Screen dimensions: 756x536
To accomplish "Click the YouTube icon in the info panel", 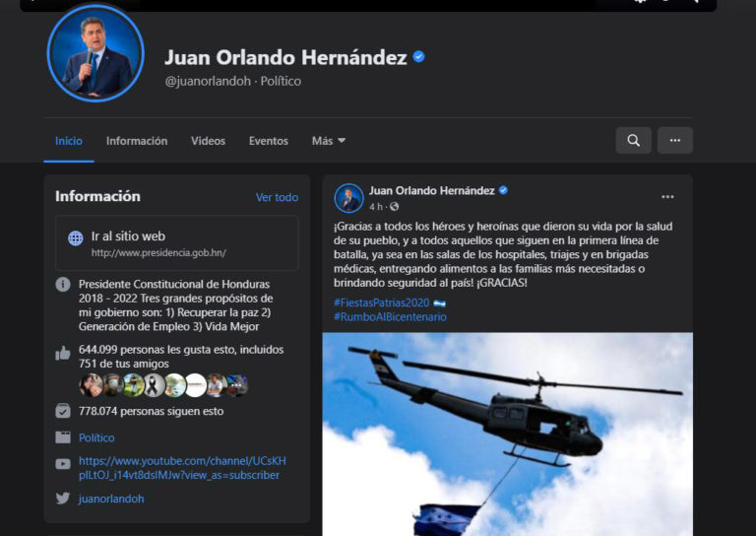I will click(63, 464).
